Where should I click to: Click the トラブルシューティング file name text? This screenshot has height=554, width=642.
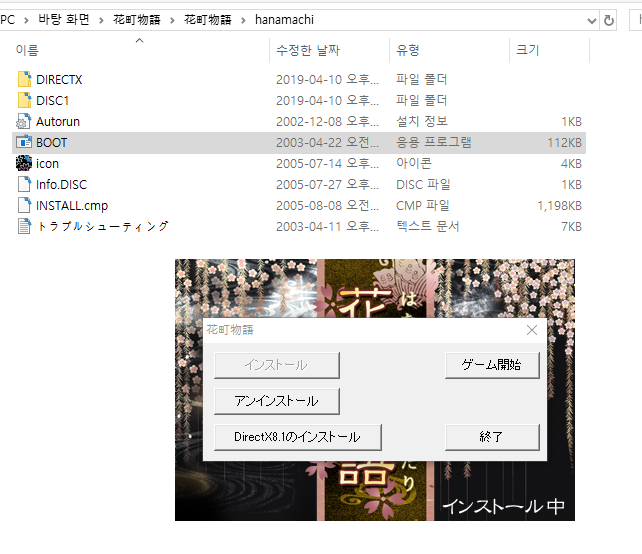(x=102, y=226)
